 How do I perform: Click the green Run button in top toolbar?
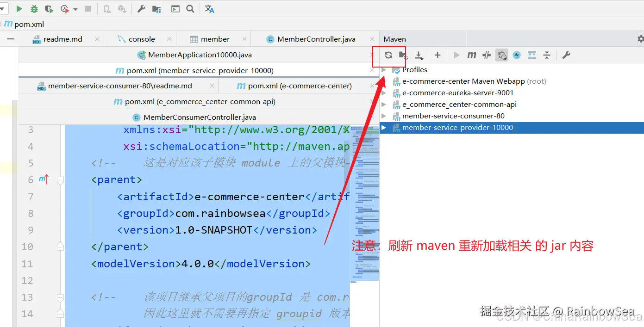[x=19, y=9]
